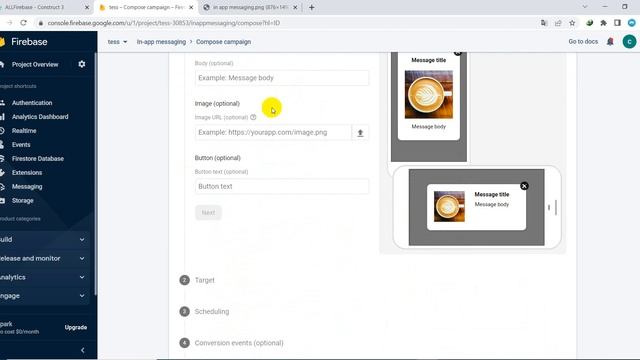Toggle the browser side panel icon

[x=617, y=23]
